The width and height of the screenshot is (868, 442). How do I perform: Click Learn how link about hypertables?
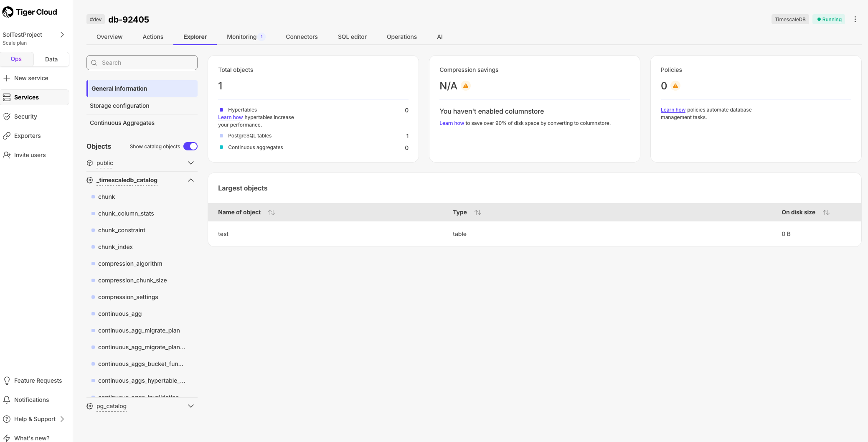[230, 117]
